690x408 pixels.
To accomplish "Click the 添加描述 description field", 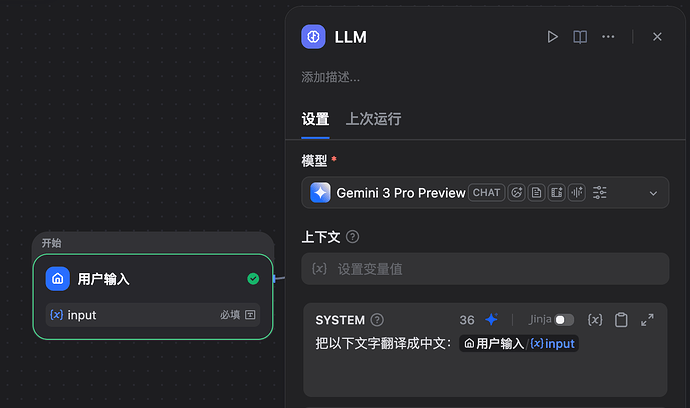I will (331, 77).
